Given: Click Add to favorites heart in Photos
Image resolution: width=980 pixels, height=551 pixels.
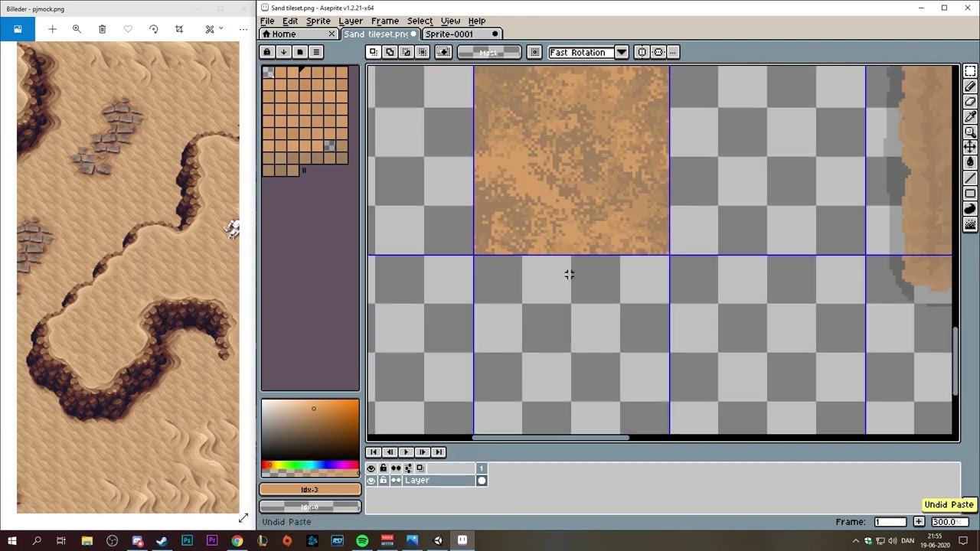Looking at the screenshot, I should (x=128, y=29).
